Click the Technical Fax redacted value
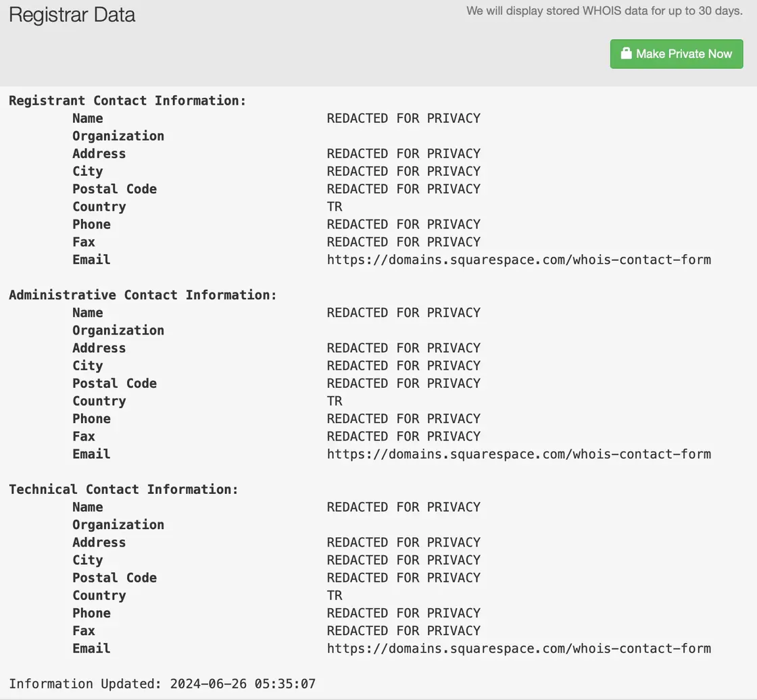 click(x=404, y=631)
